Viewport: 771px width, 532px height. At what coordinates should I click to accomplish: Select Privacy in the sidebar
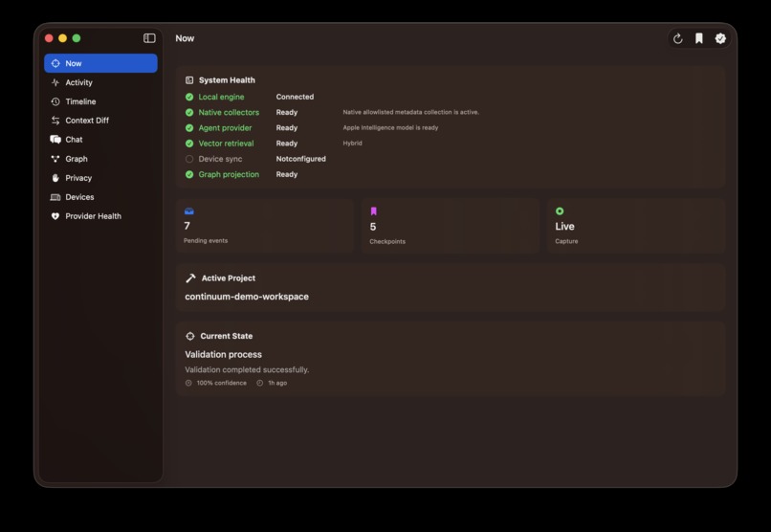(x=100, y=178)
